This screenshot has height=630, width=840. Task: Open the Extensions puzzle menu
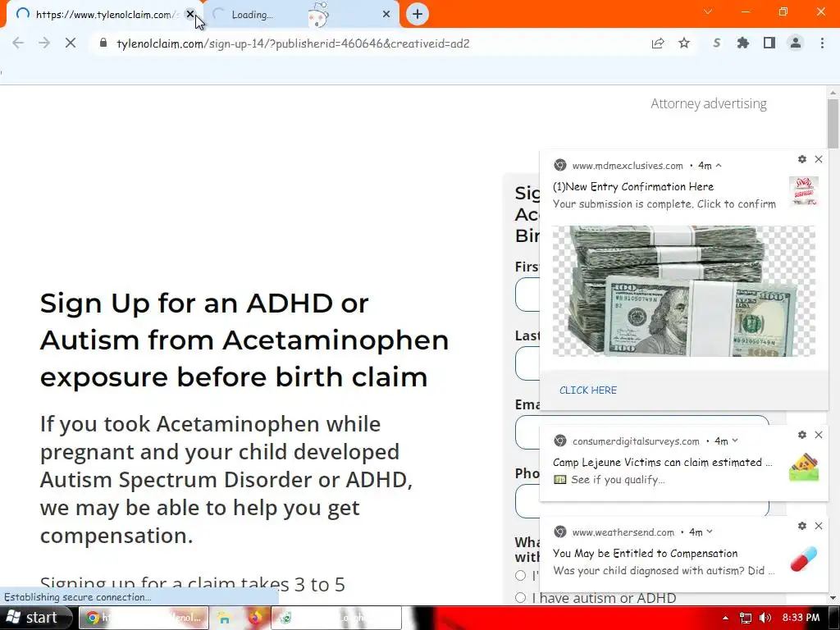[x=742, y=43]
